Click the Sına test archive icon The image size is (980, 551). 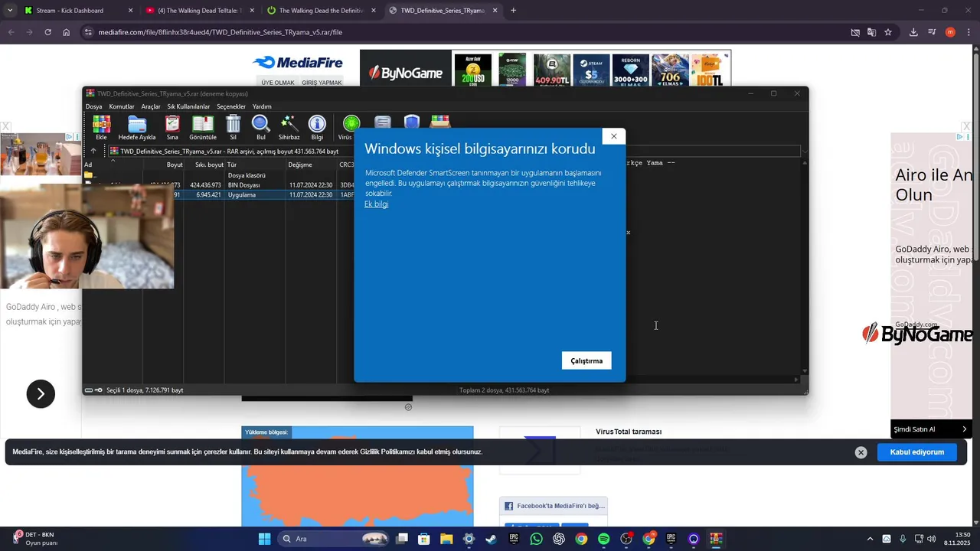click(x=172, y=127)
